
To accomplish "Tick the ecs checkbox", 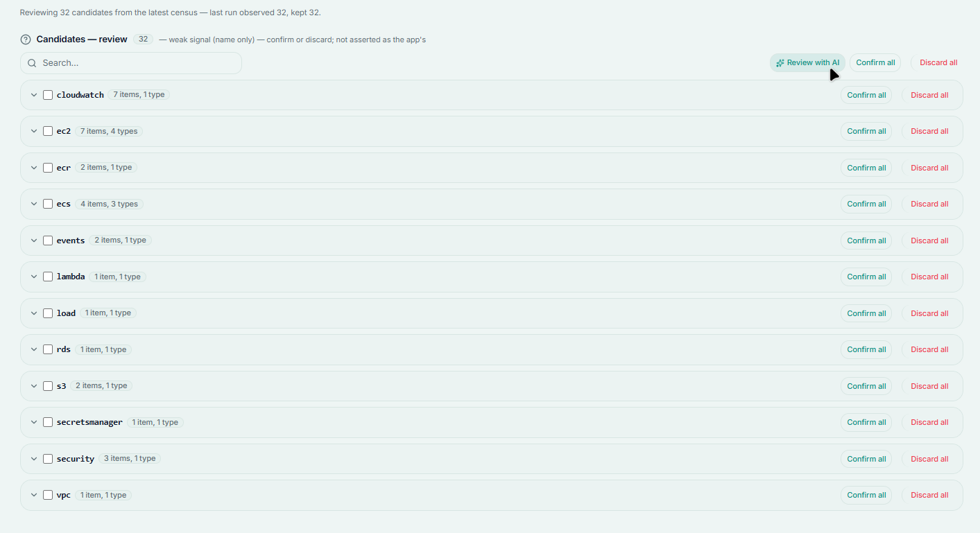I will point(48,204).
